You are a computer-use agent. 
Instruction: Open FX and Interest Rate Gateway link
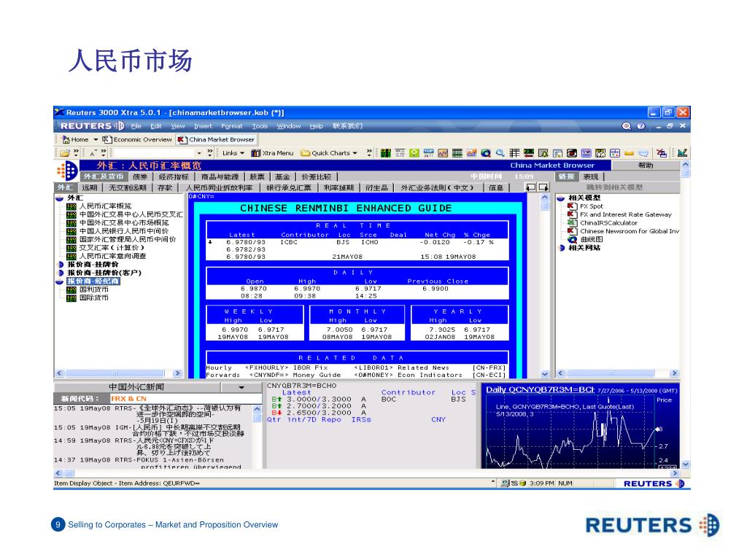click(x=625, y=215)
